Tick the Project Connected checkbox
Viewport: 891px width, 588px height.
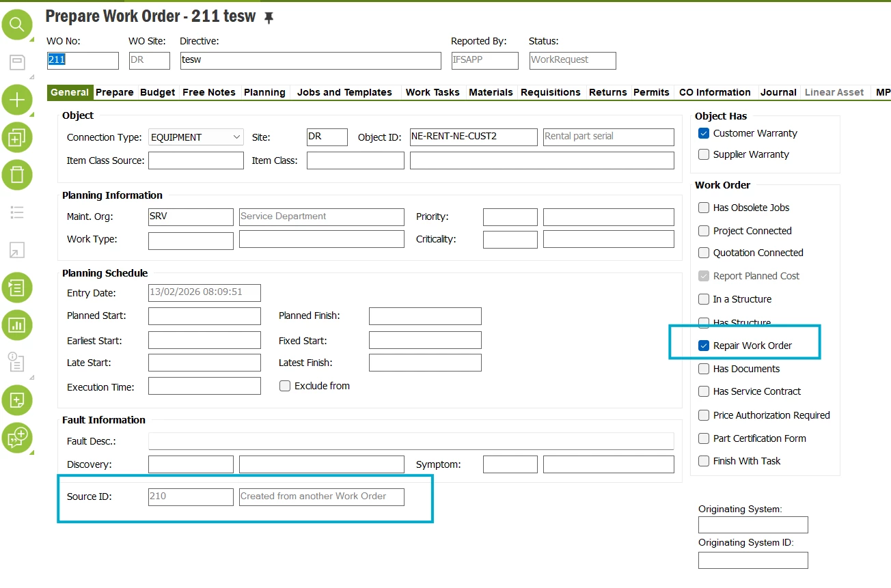[x=704, y=231]
